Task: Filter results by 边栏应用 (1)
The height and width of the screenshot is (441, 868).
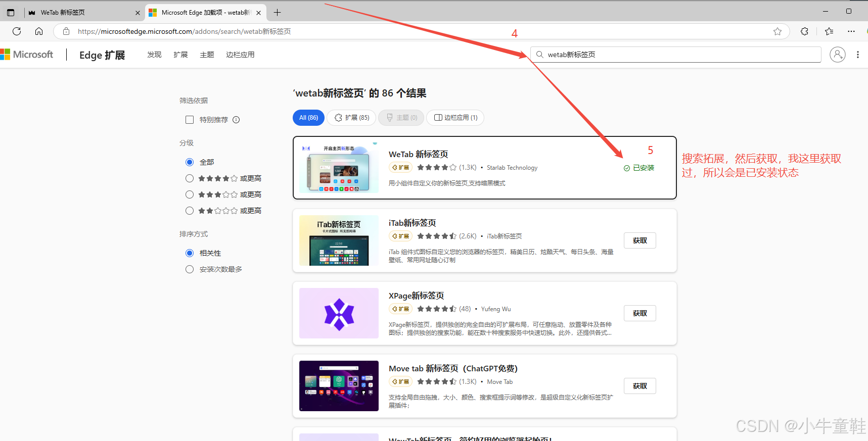Action: (x=455, y=118)
